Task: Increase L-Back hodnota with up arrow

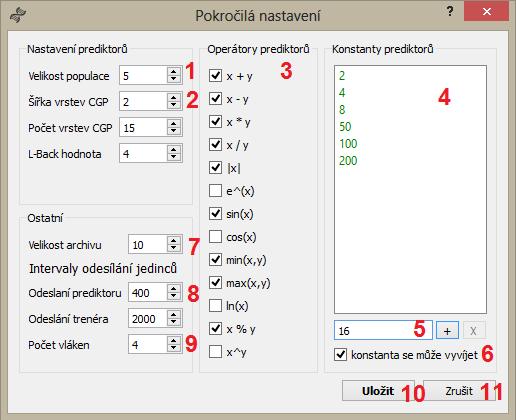Action: click(x=174, y=149)
